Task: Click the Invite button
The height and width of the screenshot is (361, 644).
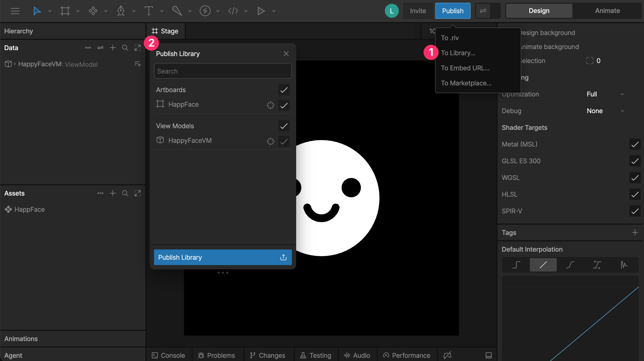Action: tap(418, 11)
